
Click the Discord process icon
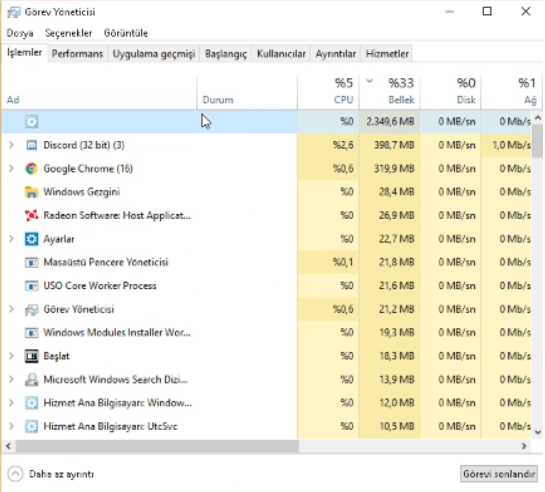coord(31,145)
